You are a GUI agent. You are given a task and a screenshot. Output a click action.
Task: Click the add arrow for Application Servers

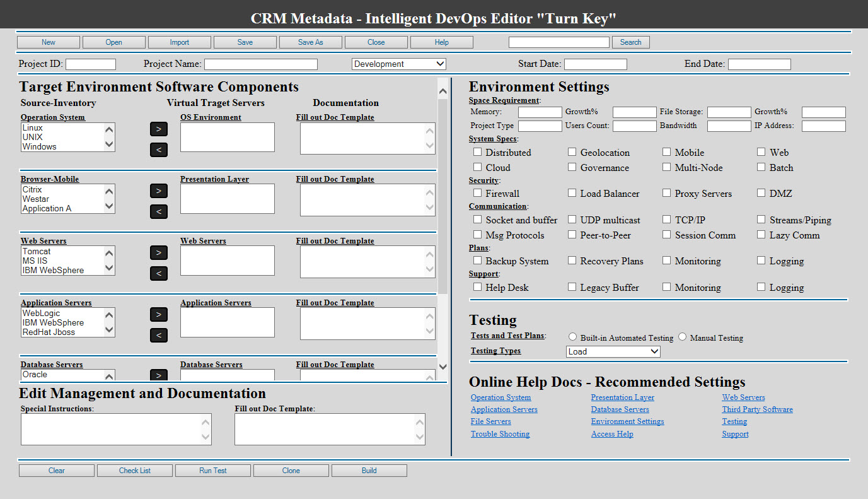point(159,314)
